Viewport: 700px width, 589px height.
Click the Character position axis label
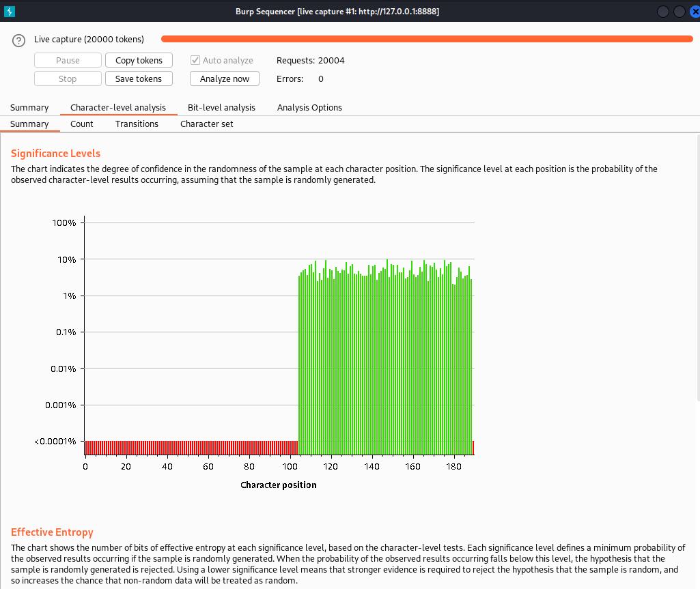[x=278, y=485]
